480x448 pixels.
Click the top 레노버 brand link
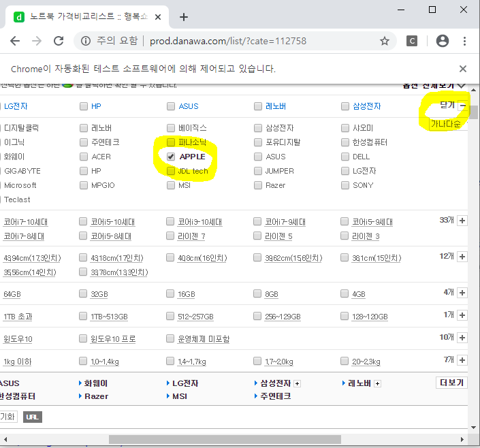tap(276, 106)
